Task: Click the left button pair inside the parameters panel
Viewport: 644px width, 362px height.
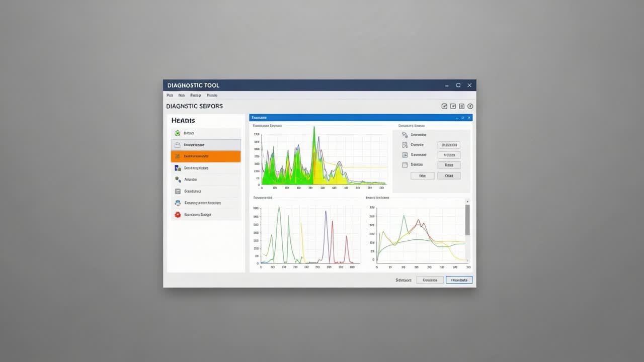Action: [x=422, y=175]
